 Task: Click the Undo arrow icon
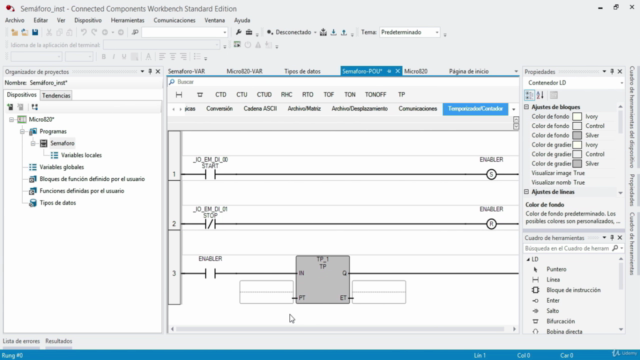pyautogui.click(x=84, y=32)
